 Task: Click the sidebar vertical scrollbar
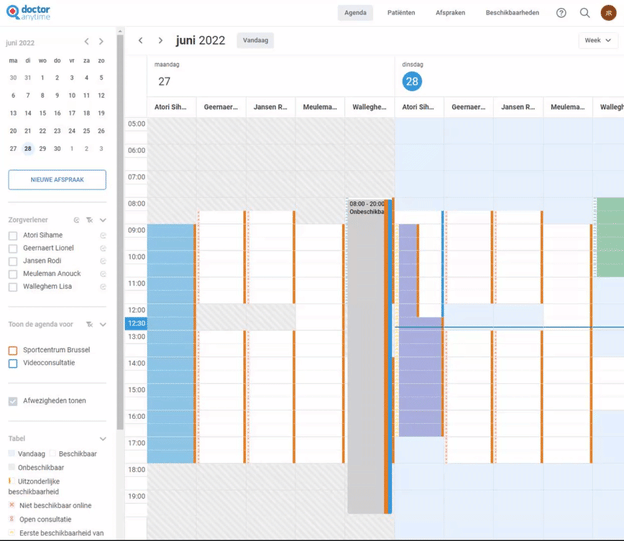pyautogui.click(x=120, y=231)
